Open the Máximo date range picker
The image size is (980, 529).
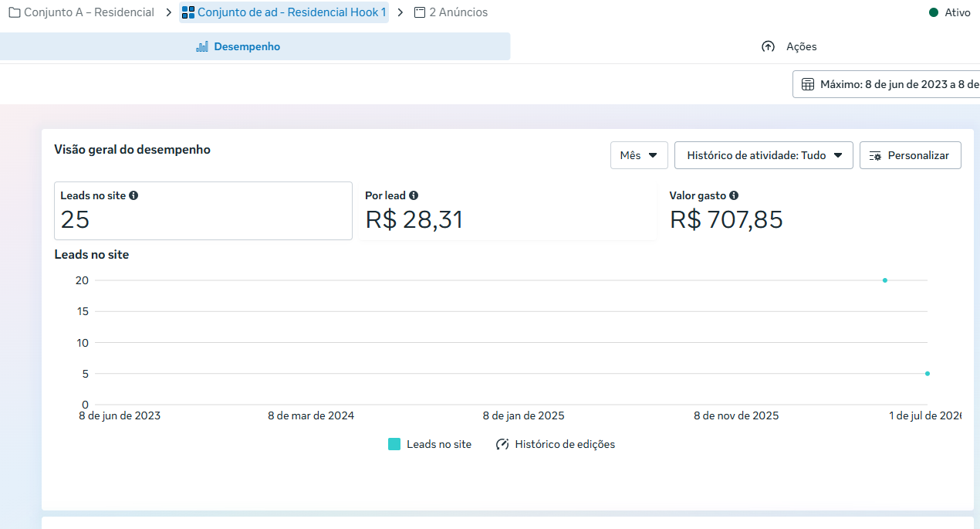click(x=887, y=84)
